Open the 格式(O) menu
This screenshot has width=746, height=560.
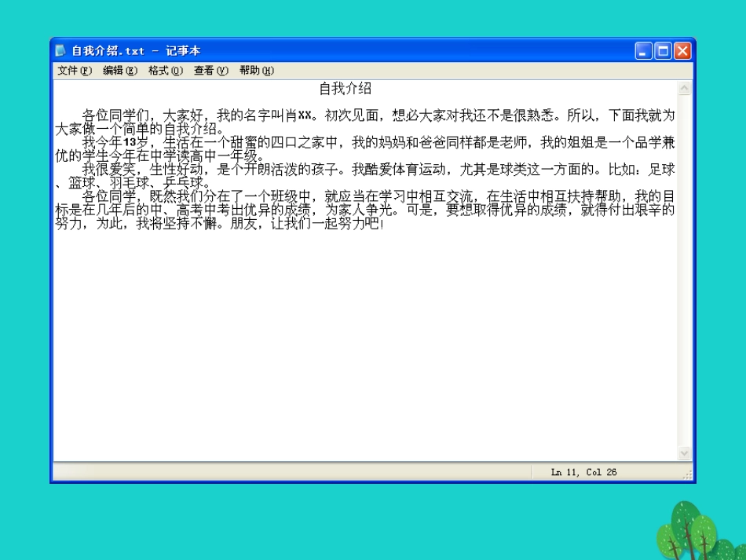[166, 71]
